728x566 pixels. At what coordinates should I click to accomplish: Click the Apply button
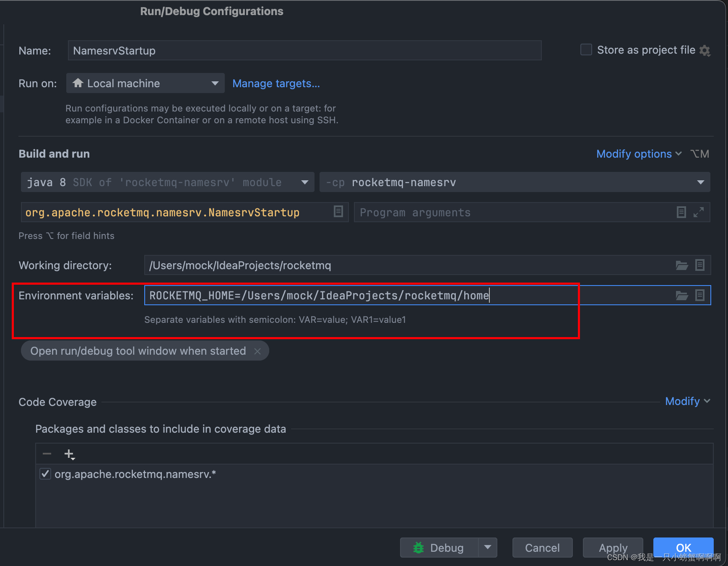(613, 548)
